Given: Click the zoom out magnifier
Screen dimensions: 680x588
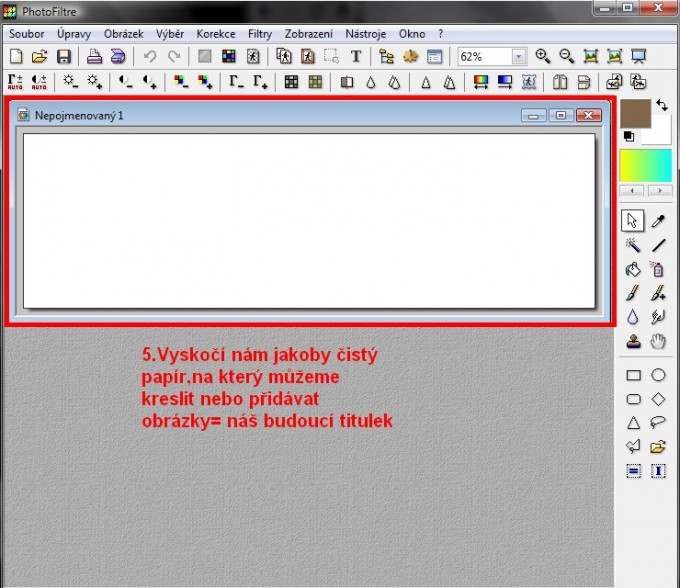Looking at the screenshot, I should [566, 56].
